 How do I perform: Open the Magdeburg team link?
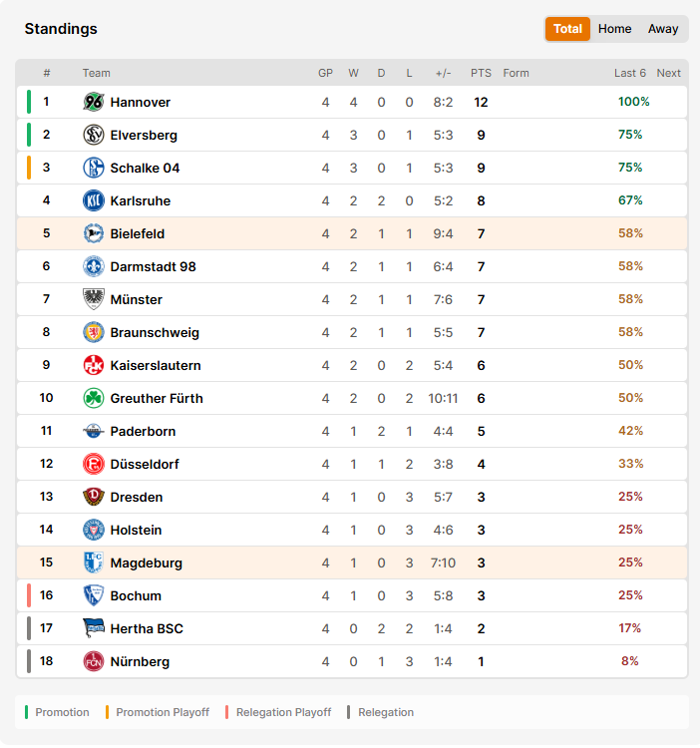coord(146,563)
